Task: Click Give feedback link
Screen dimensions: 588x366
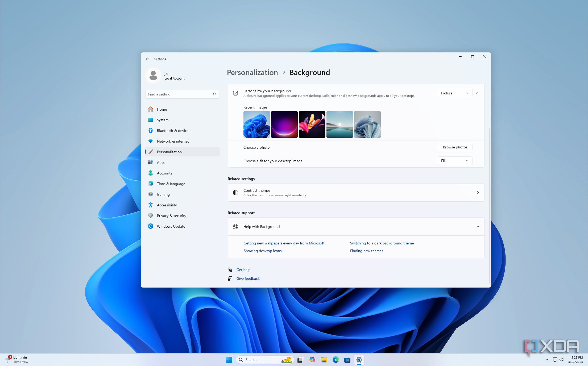Action: click(248, 278)
